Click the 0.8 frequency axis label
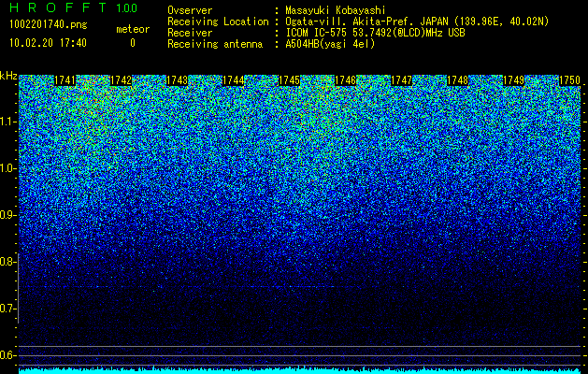 tap(7, 262)
